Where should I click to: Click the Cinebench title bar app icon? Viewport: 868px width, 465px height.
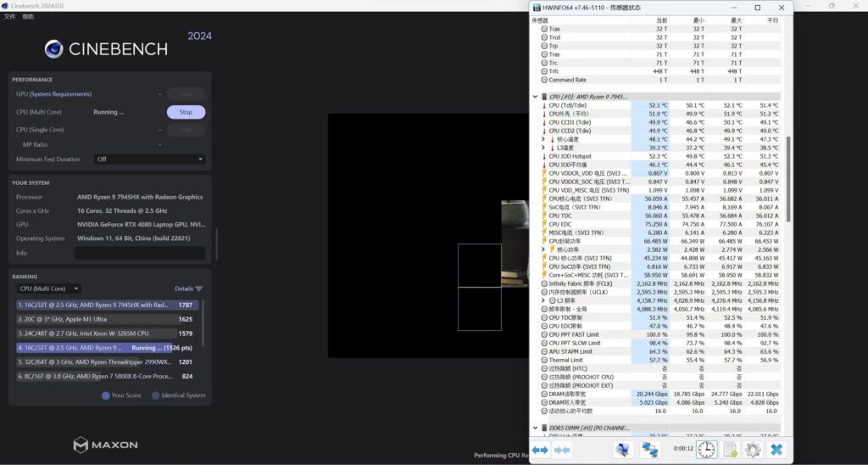[x=6, y=6]
